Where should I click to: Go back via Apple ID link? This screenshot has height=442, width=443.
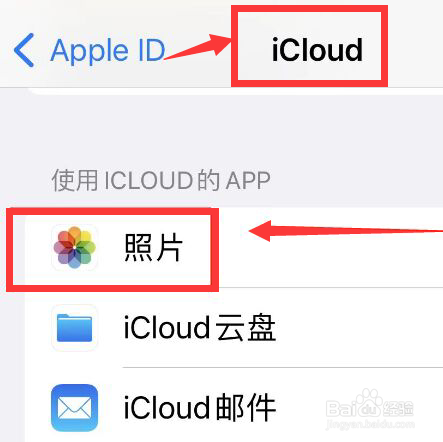(x=108, y=51)
